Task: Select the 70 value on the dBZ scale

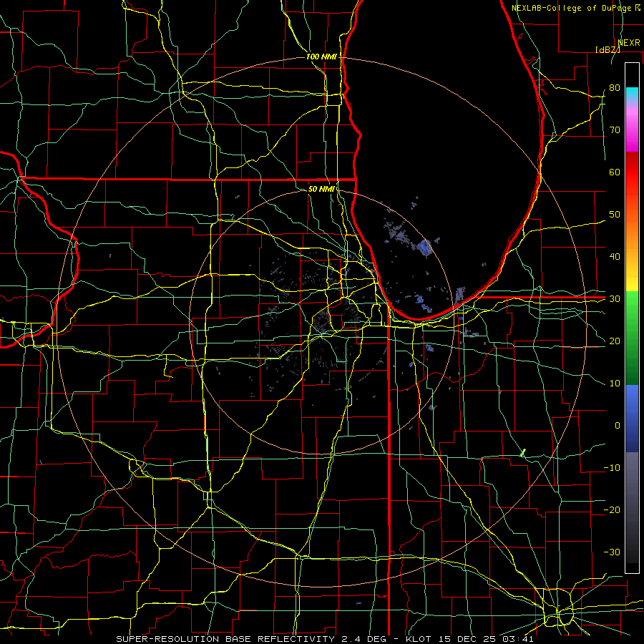Action: click(615, 130)
